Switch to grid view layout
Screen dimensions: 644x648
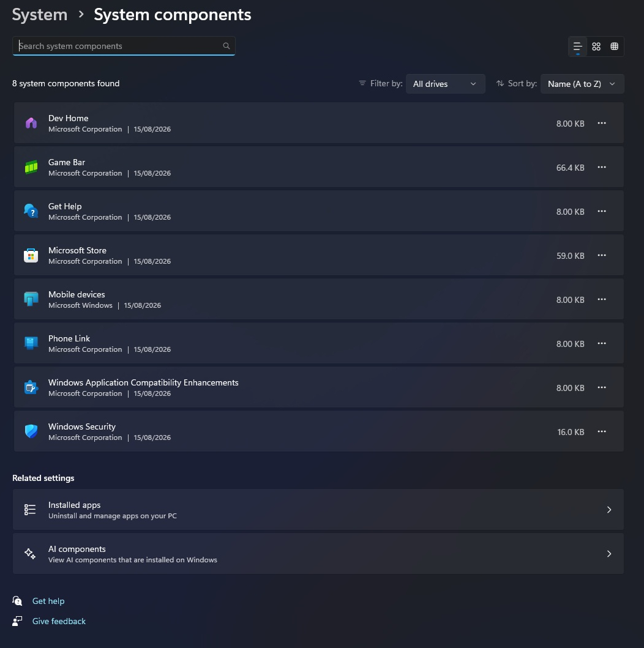(596, 47)
